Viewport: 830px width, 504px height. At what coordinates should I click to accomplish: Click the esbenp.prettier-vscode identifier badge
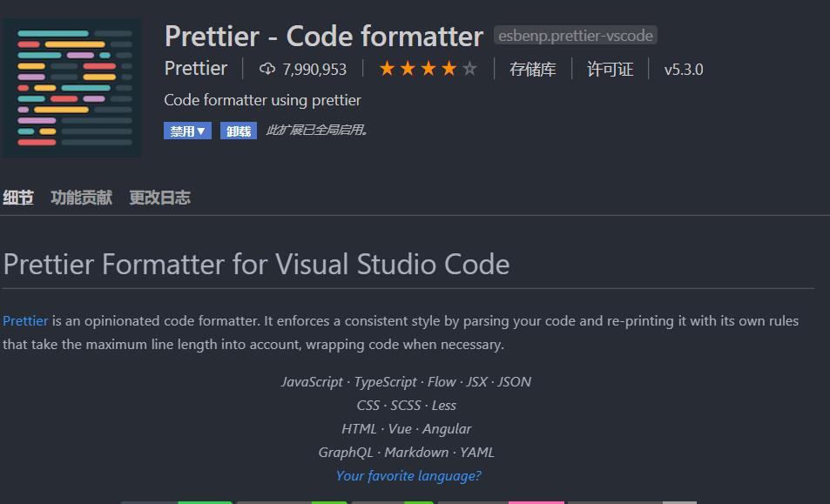tap(576, 36)
